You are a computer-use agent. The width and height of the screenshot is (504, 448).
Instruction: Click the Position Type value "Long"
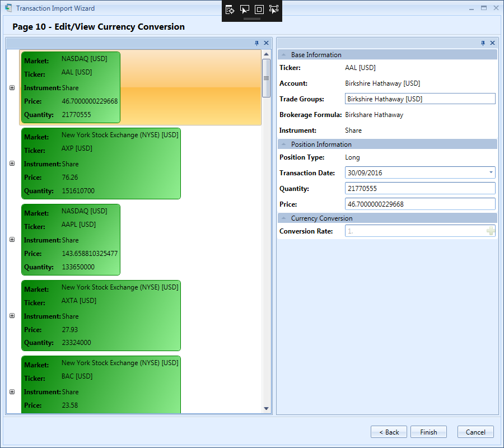coord(352,157)
